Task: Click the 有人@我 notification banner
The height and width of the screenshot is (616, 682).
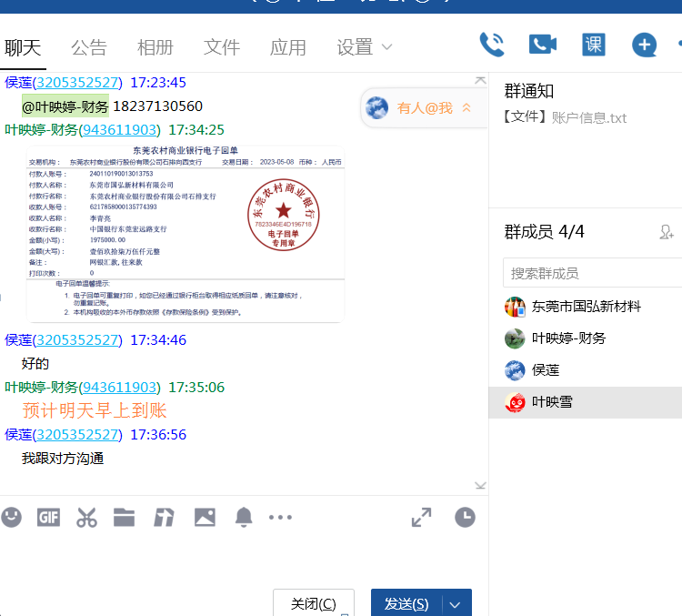Action: point(424,108)
